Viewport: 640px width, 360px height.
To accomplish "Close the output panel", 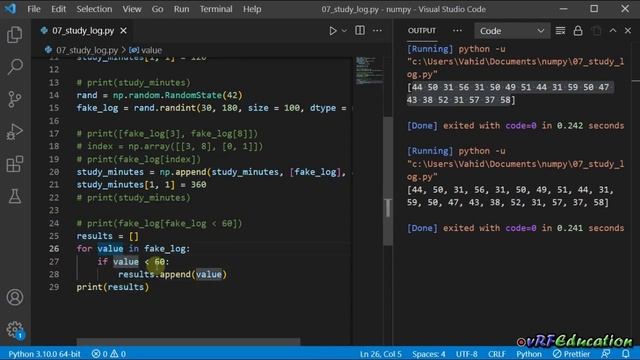I will [628, 31].
